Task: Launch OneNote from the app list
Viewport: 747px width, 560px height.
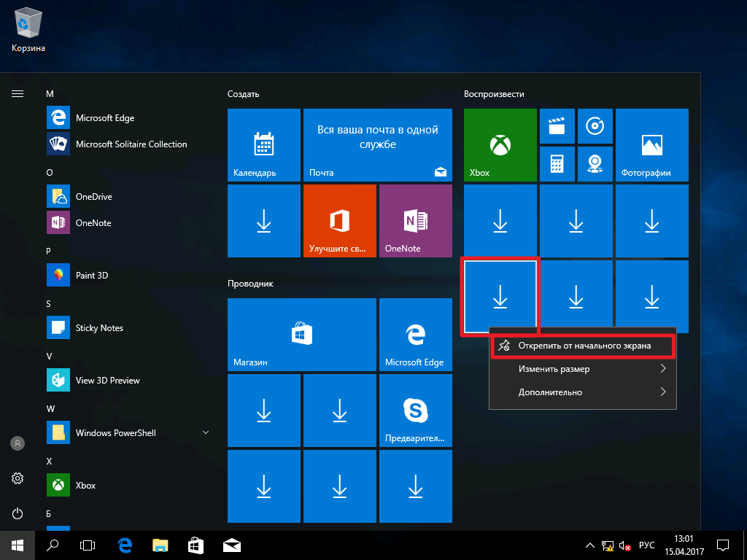Action: tap(128, 222)
